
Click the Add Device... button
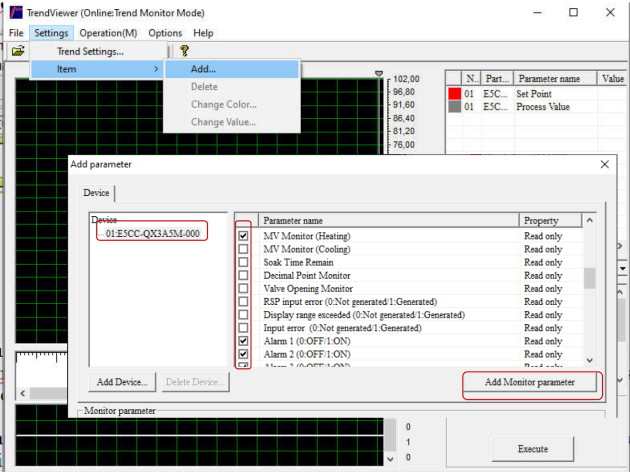(122, 382)
